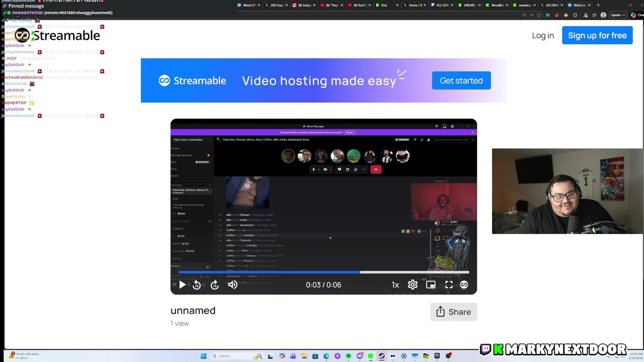Switch to the SNEAKO tab

point(470,5)
